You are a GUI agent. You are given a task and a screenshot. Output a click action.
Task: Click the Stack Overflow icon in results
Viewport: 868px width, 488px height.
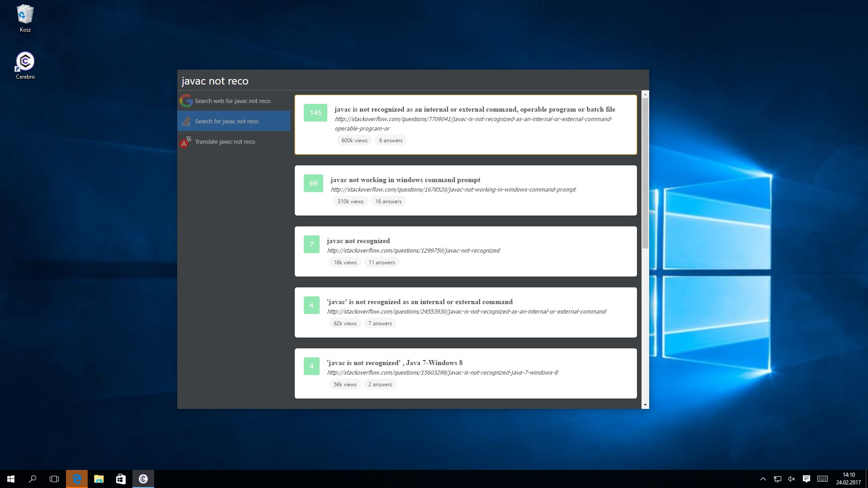click(x=186, y=121)
